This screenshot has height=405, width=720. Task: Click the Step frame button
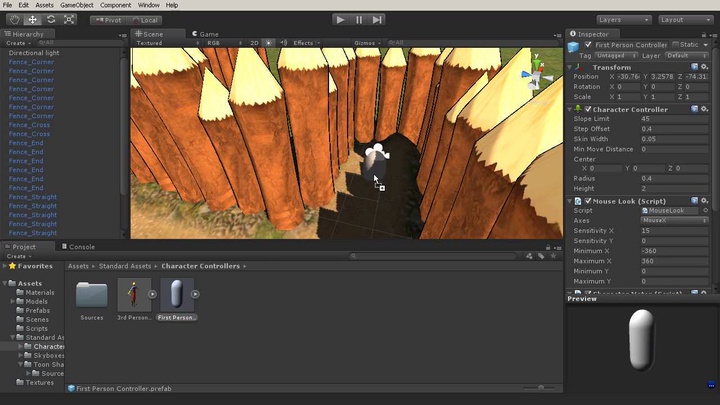point(377,19)
